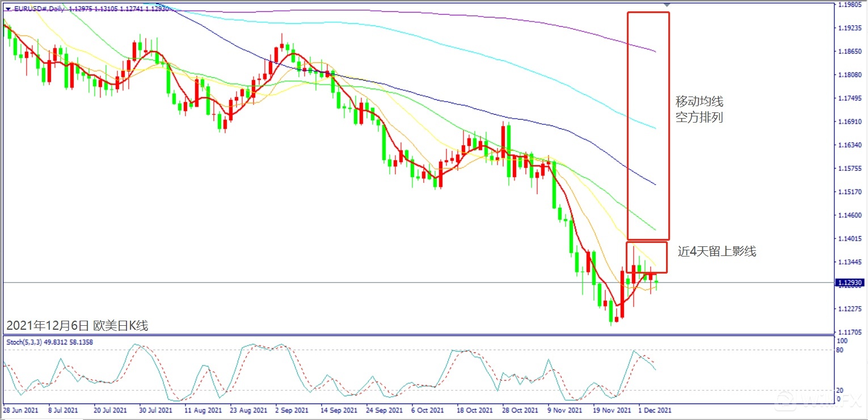Image resolution: width=868 pixels, height=420 pixels.
Task: Click the current price tag 1.12930
Action: (x=849, y=283)
